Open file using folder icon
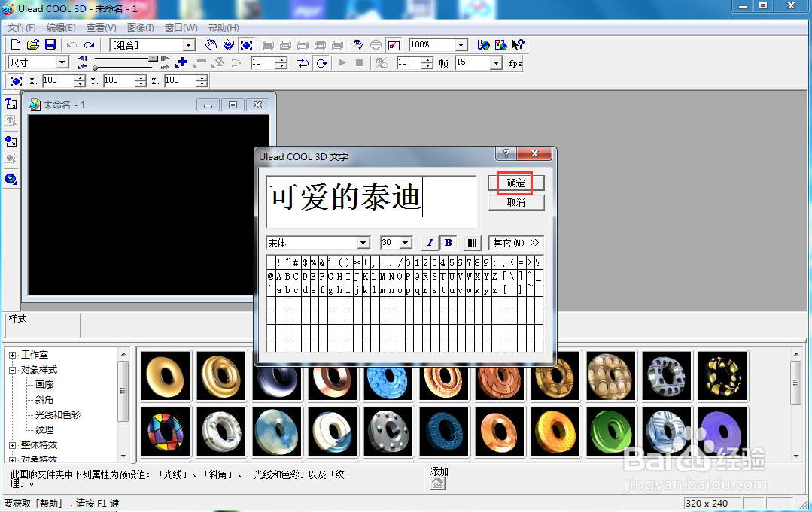Image resolution: width=812 pixels, height=512 pixels. coord(32,45)
